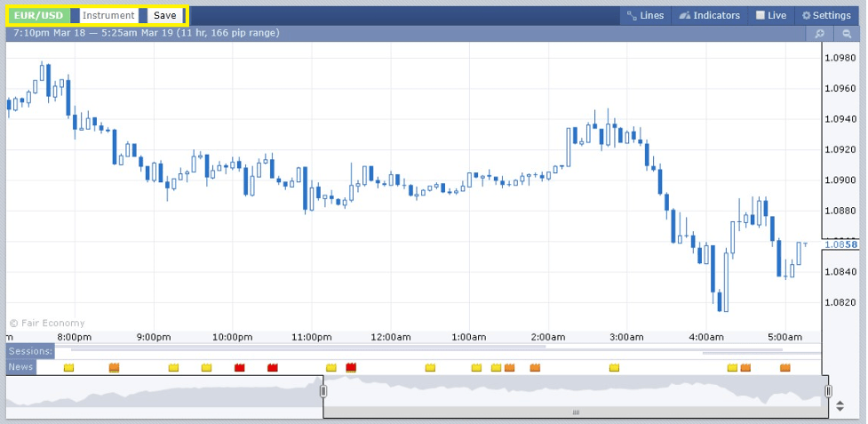Open the Indicators menu
868x424 pixels.
tap(709, 15)
